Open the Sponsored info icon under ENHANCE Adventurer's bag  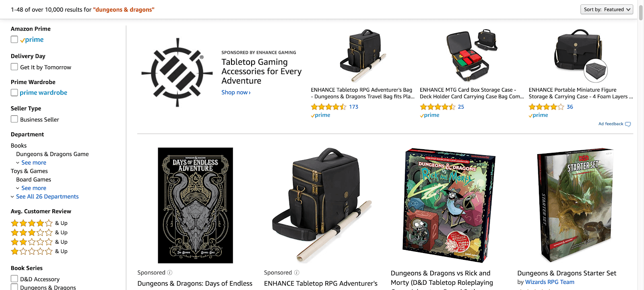coord(297,273)
